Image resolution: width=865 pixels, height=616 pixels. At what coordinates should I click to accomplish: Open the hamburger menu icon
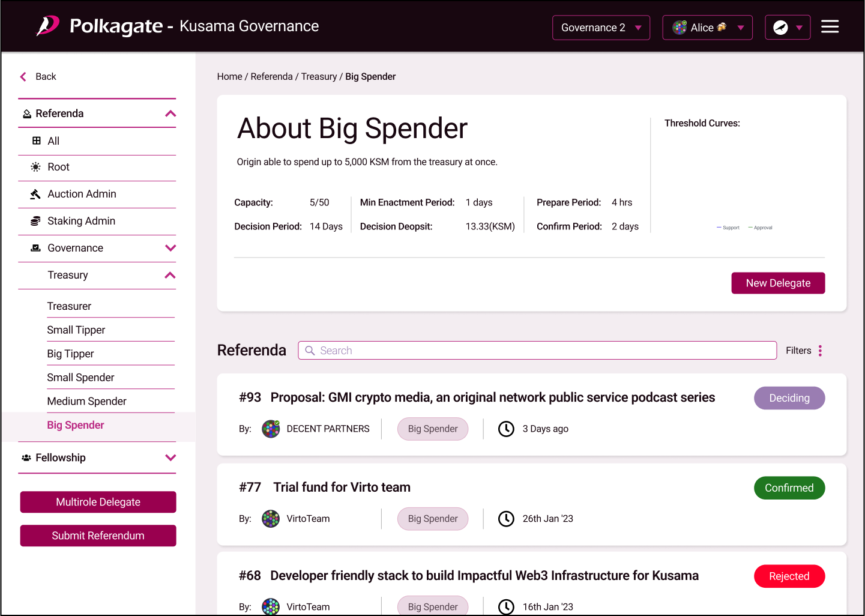pyautogui.click(x=830, y=26)
